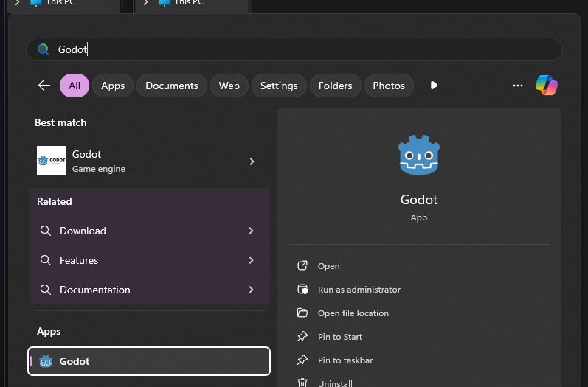Click the Open file location folder icon
The width and height of the screenshot is (588, 387).
coord(302,313)
